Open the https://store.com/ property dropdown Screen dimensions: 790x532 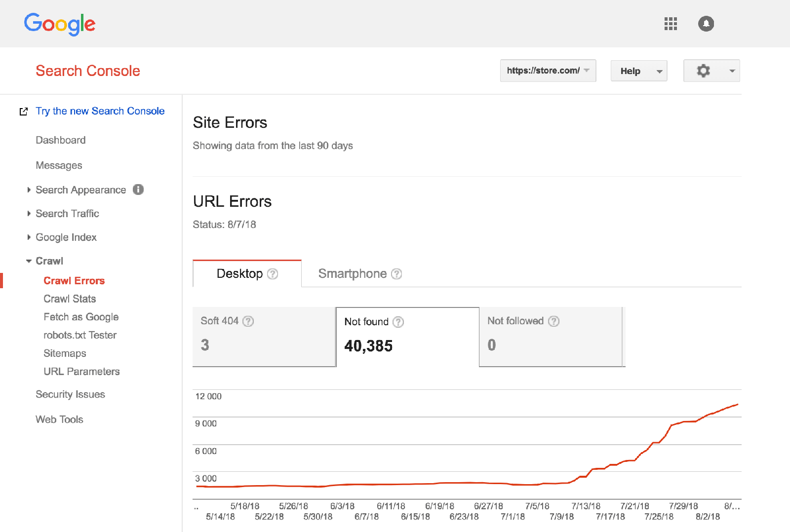(548, 71)
